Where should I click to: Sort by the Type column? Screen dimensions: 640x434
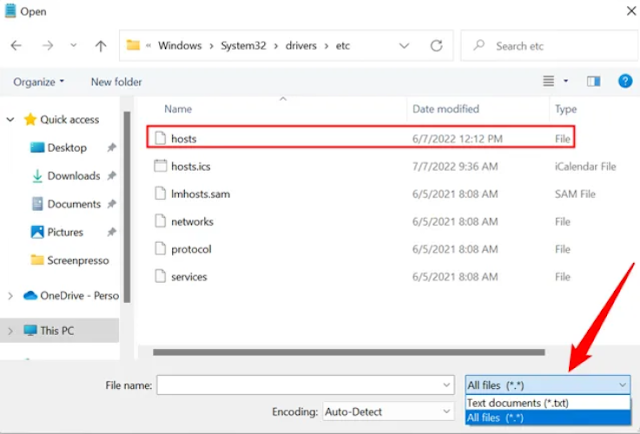tap(566, 109)
